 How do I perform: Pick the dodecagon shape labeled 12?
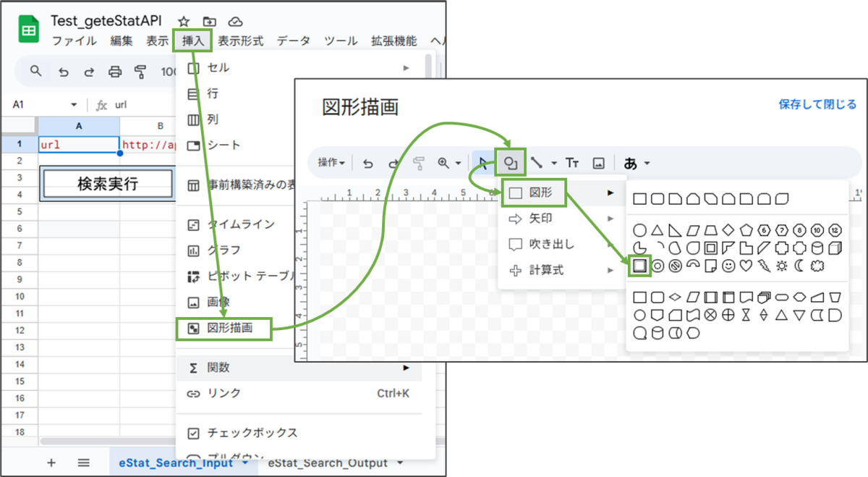point(835,230)
